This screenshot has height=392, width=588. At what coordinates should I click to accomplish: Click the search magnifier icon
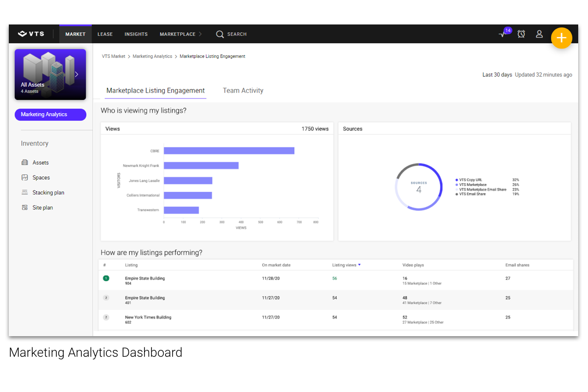coord(220,34)
